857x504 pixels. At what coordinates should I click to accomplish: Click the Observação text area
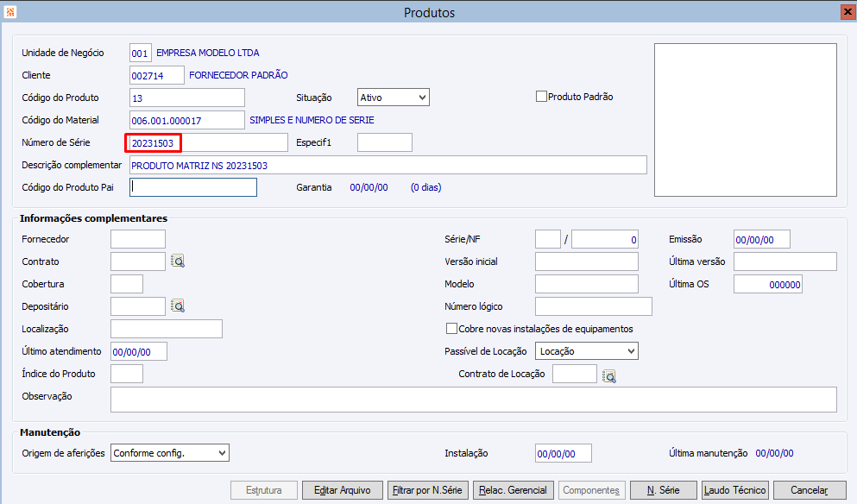coord(473,400)
